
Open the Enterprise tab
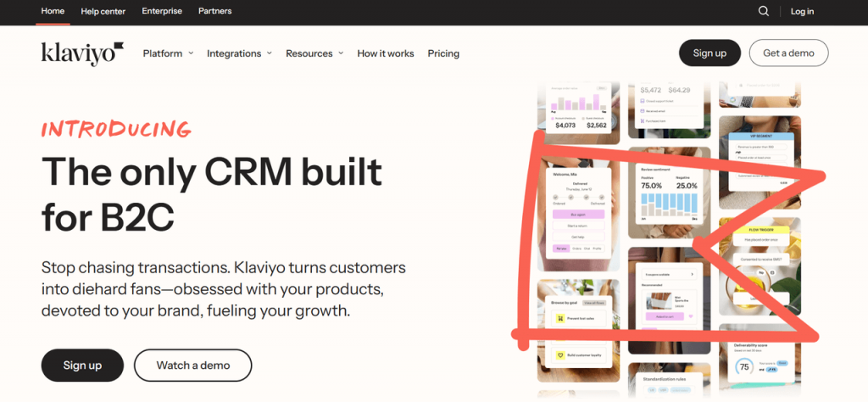point(162,11)
